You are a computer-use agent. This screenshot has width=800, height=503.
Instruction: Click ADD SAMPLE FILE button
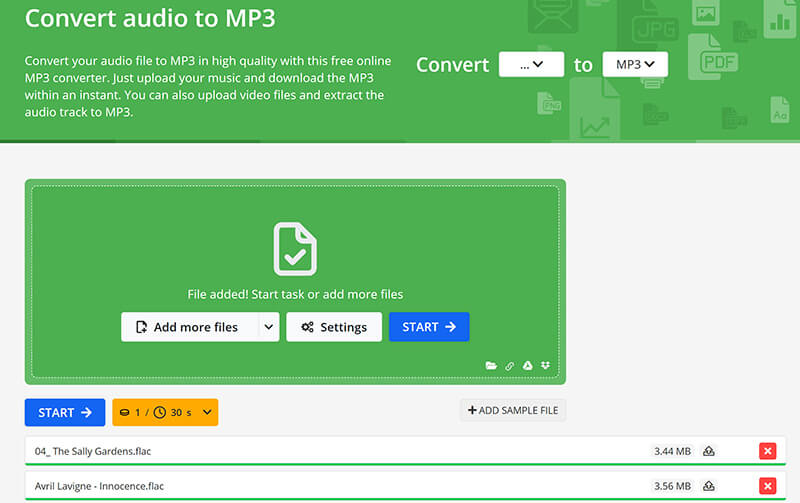[513, 410]
